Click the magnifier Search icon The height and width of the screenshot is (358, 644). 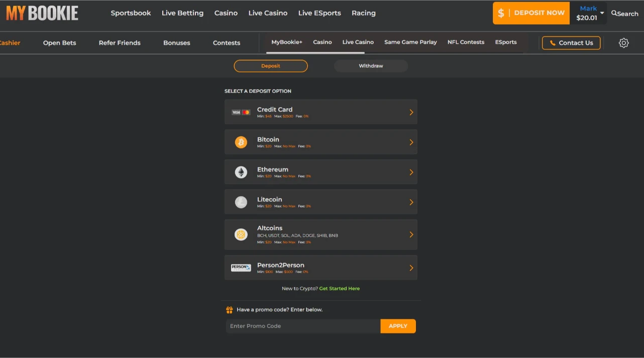[x=614, y=13]
